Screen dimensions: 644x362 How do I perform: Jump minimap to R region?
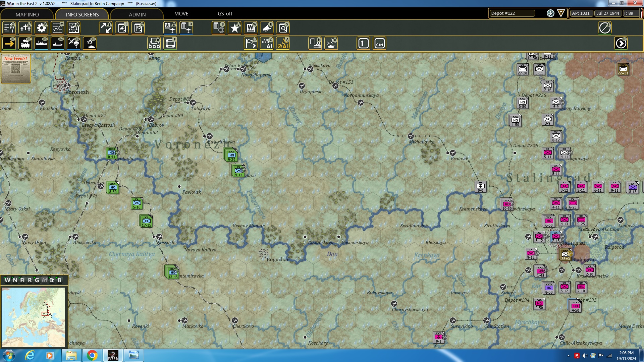[x=30, y=280]
